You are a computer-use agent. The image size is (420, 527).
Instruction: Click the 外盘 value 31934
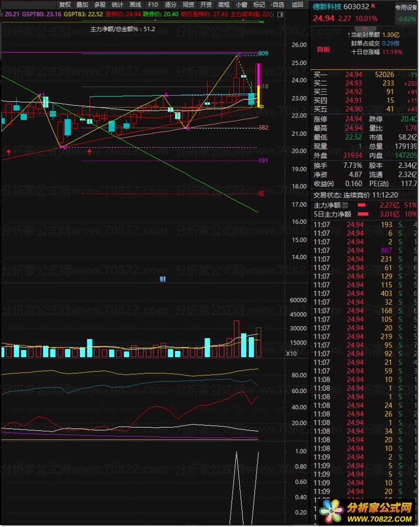coord(353,155)
